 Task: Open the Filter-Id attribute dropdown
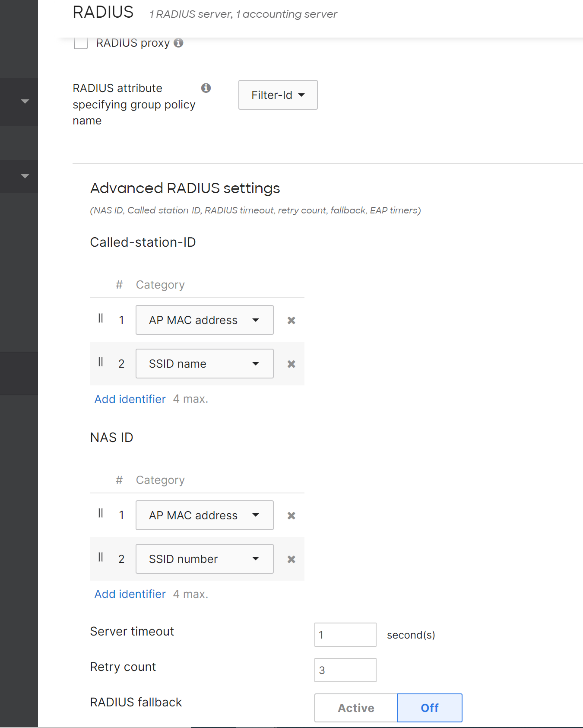click(x=278, y=95)
